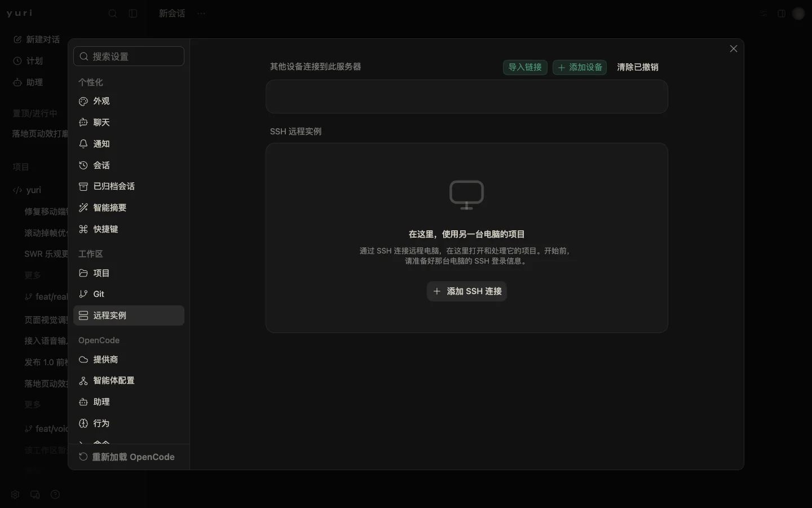
Task: Click the first 更多 under yuri sessions
Action: coord(33,275)
